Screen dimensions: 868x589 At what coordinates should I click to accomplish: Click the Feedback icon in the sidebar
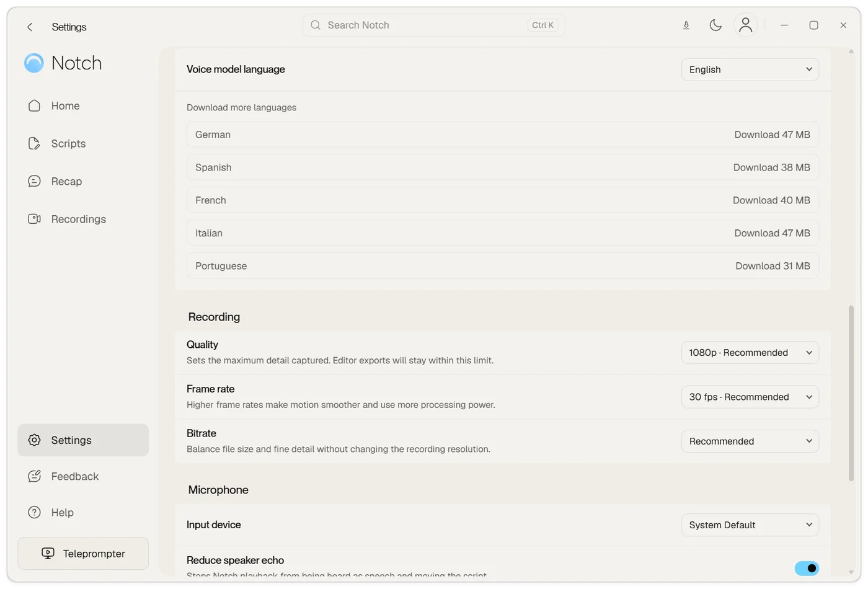[x=34, y=476]
